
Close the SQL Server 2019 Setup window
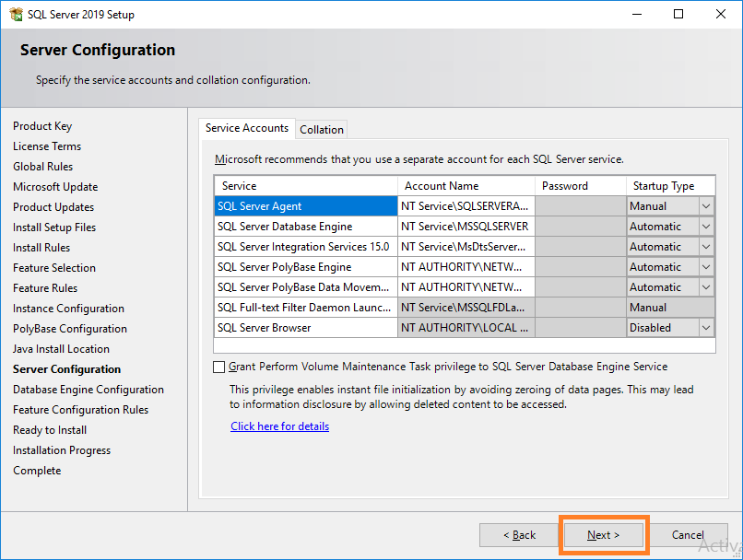click(721, 14)
